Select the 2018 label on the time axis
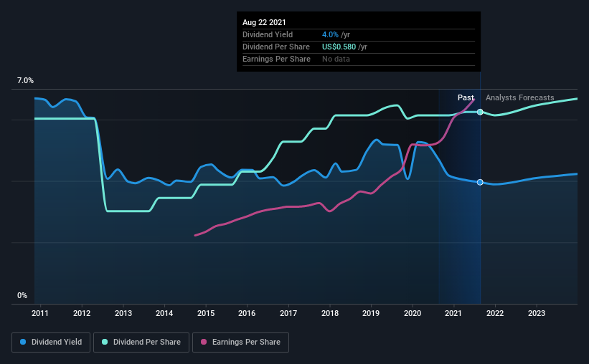This screenshot has width=589, height=364. point(330,313)
